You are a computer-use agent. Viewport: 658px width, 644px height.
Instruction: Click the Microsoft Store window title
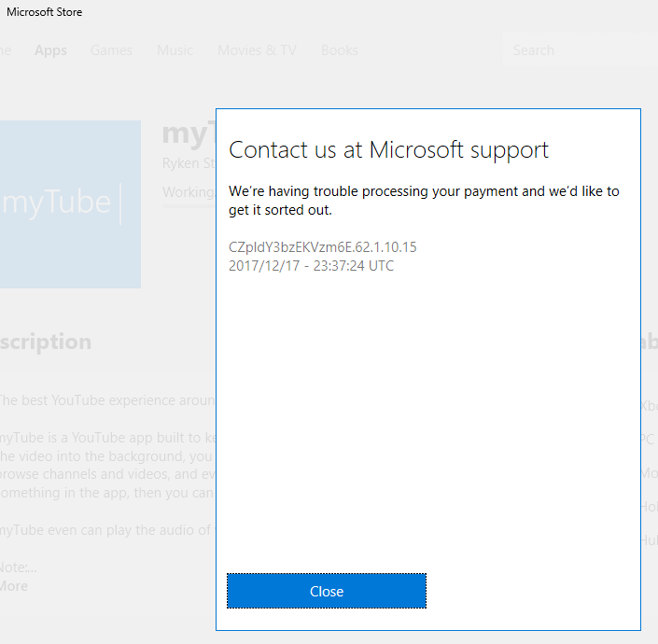tap(45, 12)
